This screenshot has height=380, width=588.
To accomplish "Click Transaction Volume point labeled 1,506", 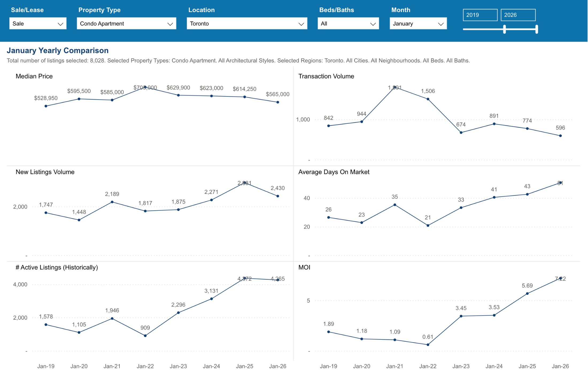I will tap(428, 99).
